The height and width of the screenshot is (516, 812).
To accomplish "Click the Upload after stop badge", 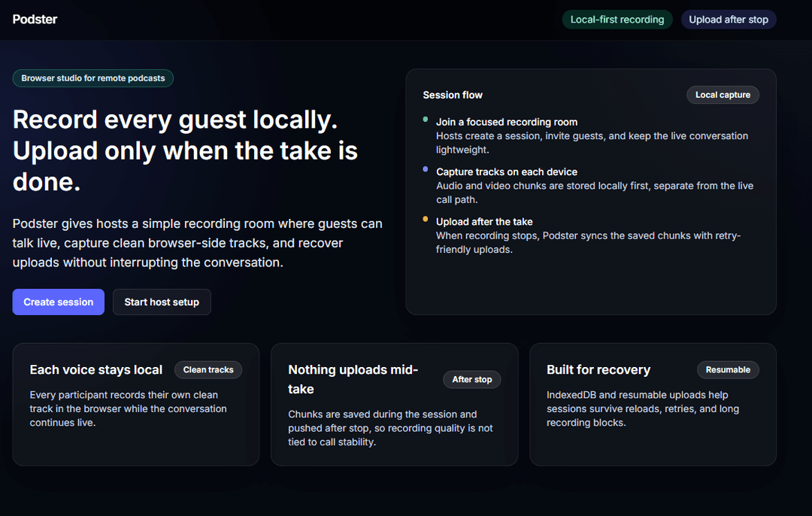I will pyautogui.click(x=728, y=20).
